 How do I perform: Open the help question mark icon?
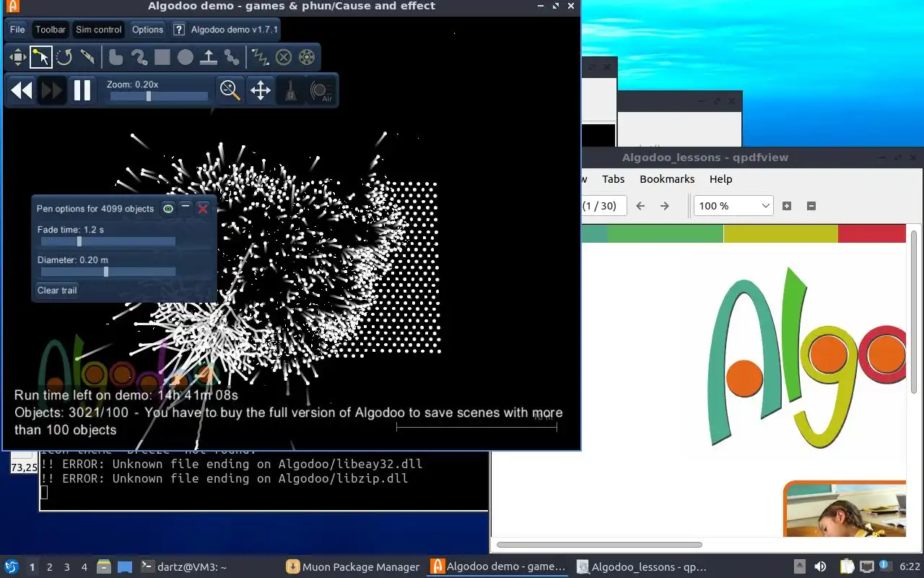coord(179,30)
